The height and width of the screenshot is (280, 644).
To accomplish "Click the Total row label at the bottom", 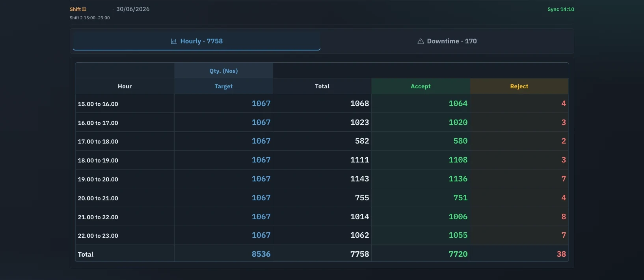I will (x=86, y=254).
